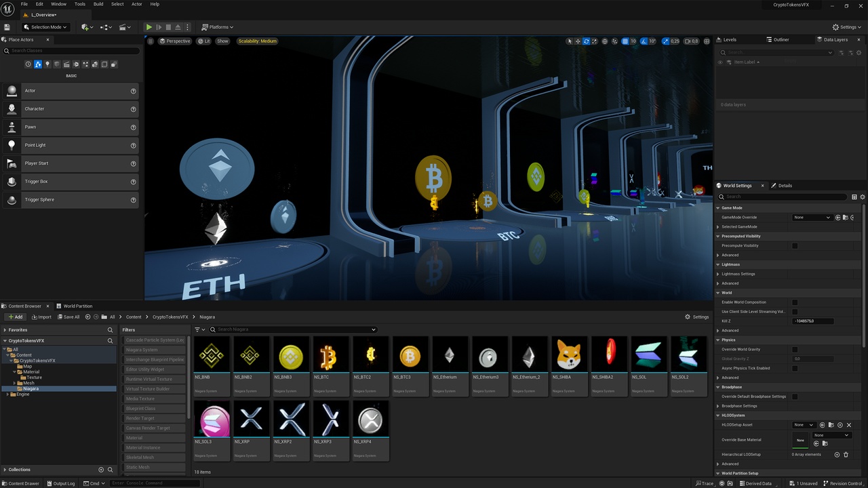
Task: Open the Override Base Material None dropdown
Action: tap(831, 435)
